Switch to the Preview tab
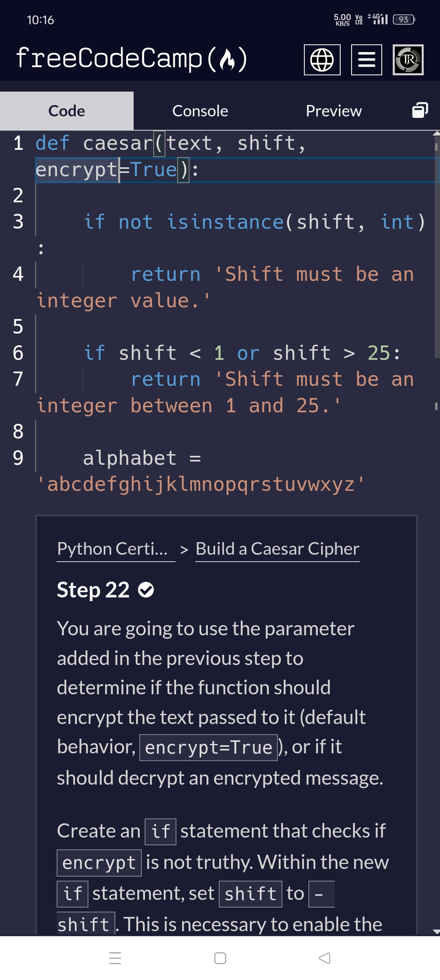Image resolution: width=440 pixels, height=980 pixels. [x=334, y=111]
